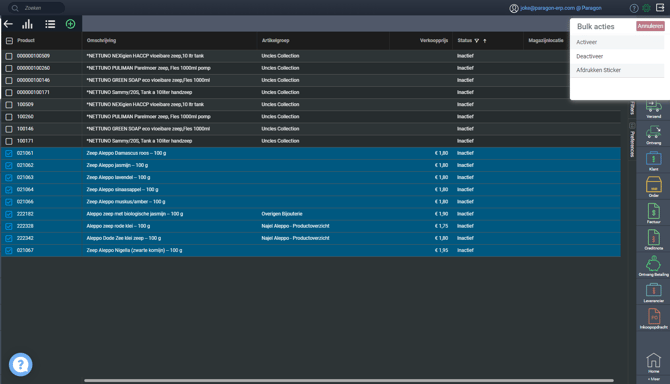Sort by Omschrijving column header

(x=101, y=41)
